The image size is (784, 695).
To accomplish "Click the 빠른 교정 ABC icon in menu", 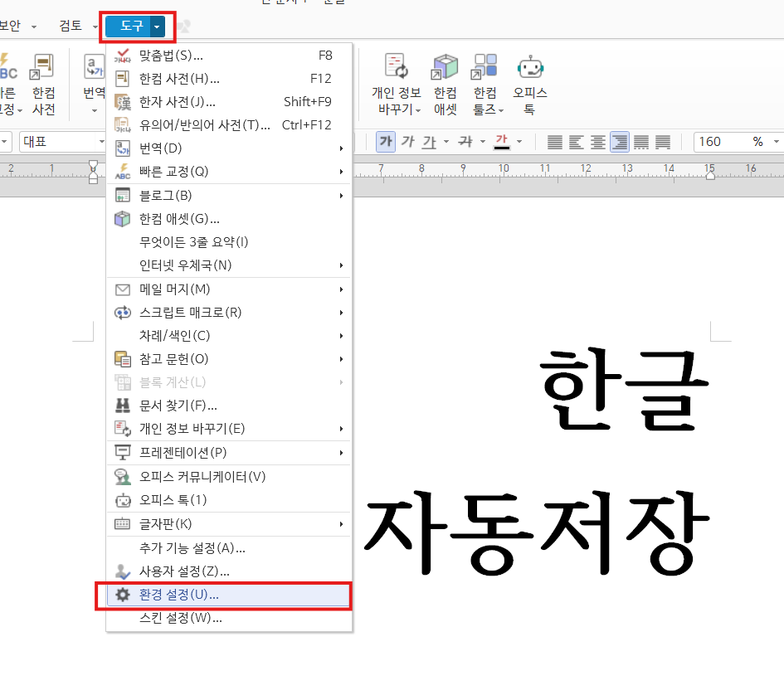I will click(123, 172).
